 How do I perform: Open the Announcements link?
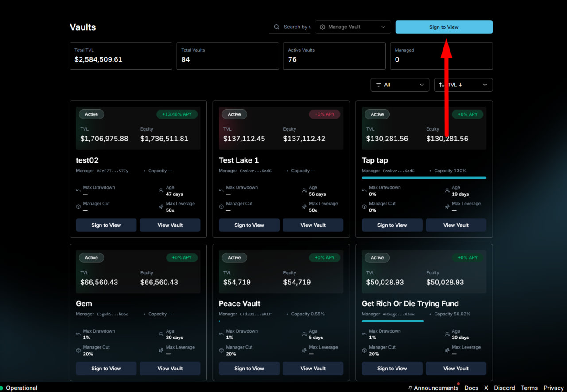point(433,388)
